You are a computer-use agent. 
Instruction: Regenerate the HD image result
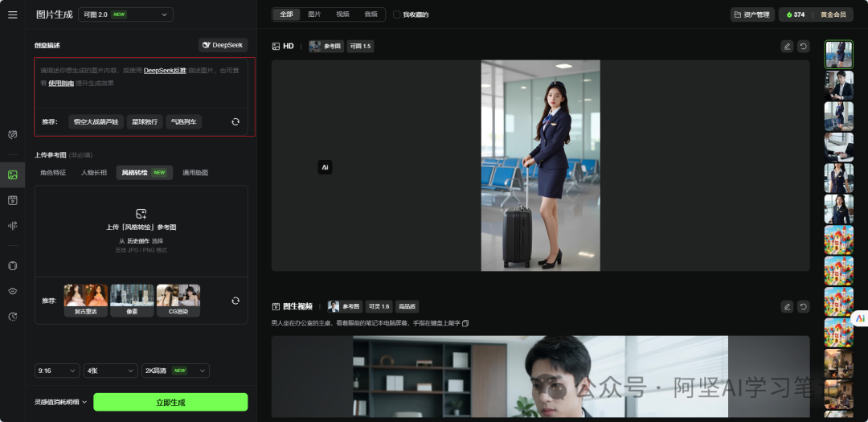(803, 47)
